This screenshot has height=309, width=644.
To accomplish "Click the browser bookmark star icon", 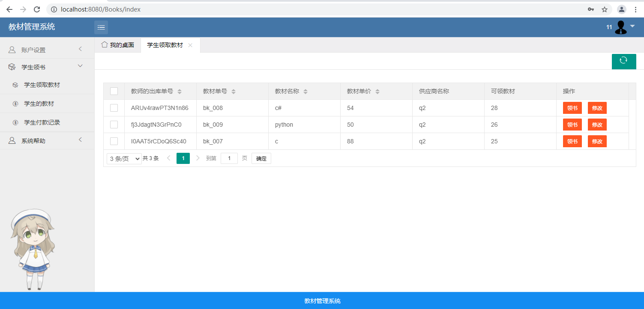I will click(605, 9).
